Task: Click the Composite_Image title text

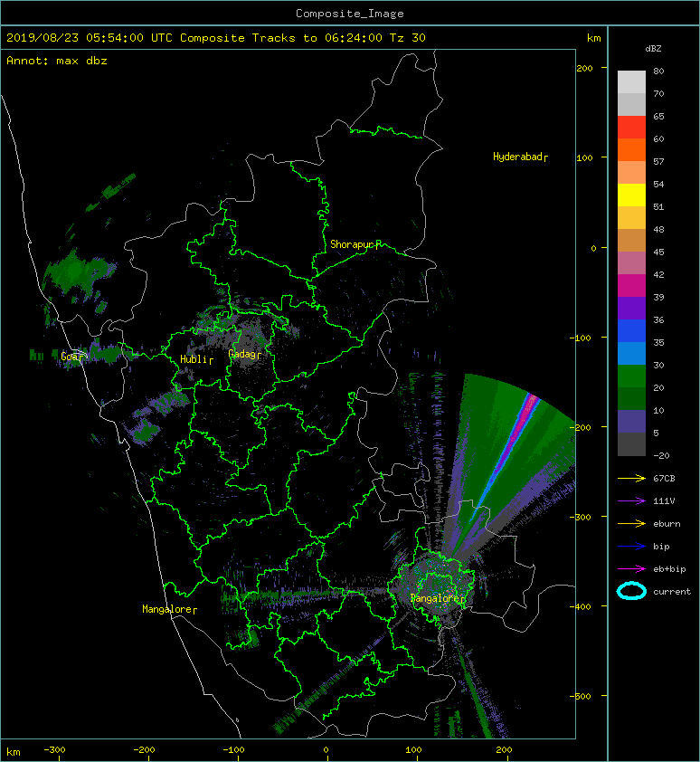Action: 350,14
